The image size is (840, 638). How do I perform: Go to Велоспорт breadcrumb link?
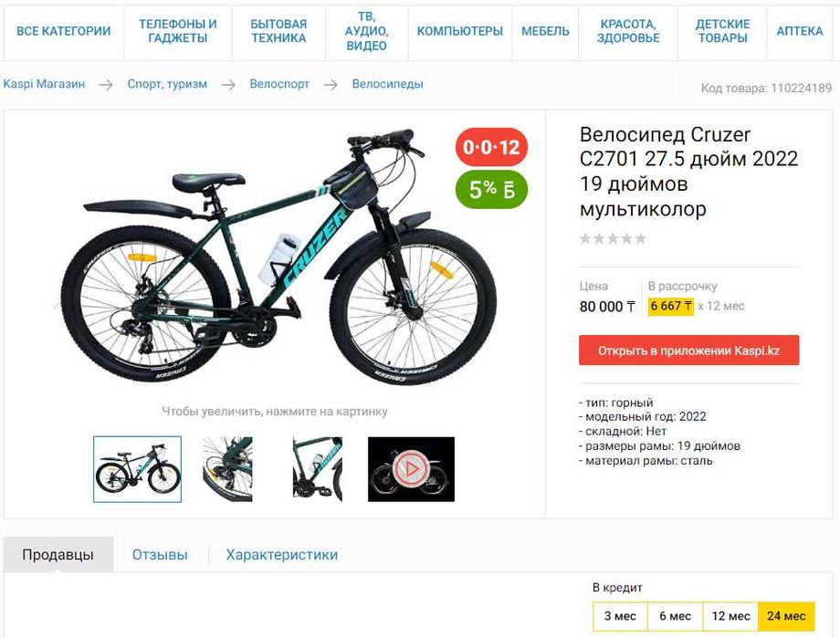click(x=279, y=84)
